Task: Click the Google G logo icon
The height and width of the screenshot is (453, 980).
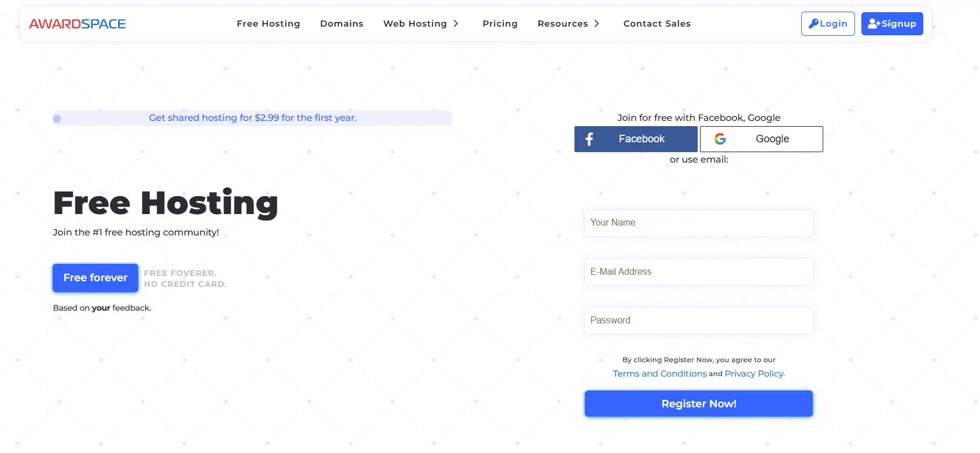Action: click(x=720, y=139)
